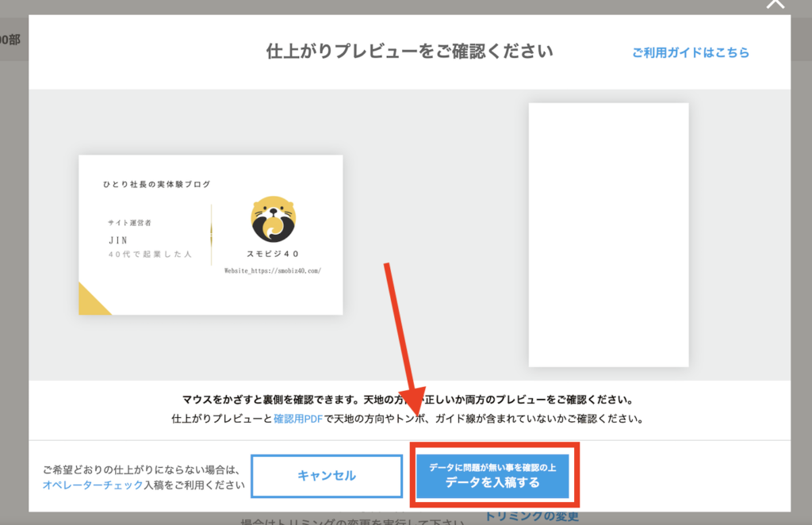Viewport: 812px width, 525px height.
Task: Click text ひとり社長の実体験ブログ on card
Action: point(156,184)
